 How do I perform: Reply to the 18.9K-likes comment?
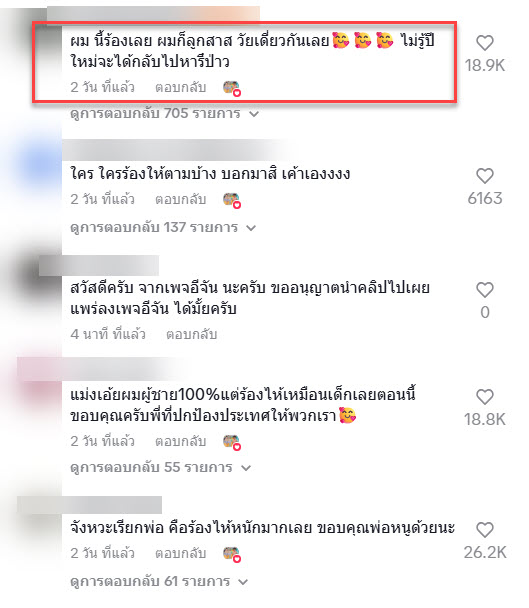pyautogui.click(x=180, y=87)
